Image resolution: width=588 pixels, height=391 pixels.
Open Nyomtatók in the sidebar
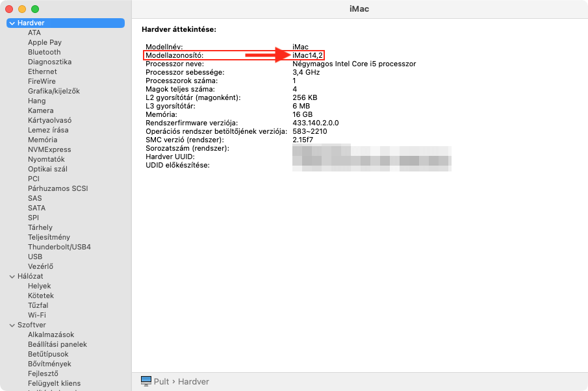click(x=46, y=159)
